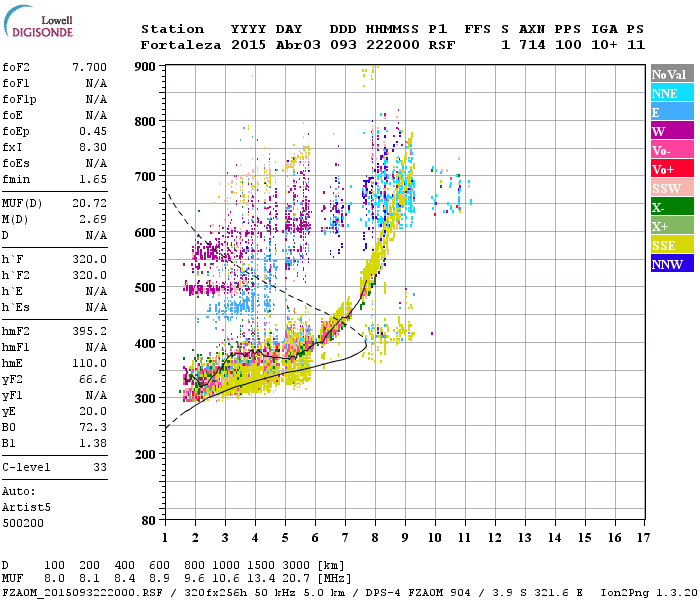Click the 900 km height axis label

tap(145, 67)
